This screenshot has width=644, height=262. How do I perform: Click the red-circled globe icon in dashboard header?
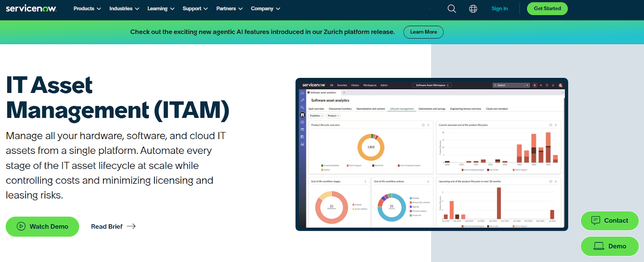pyautogui.click(x=535, y=85)
